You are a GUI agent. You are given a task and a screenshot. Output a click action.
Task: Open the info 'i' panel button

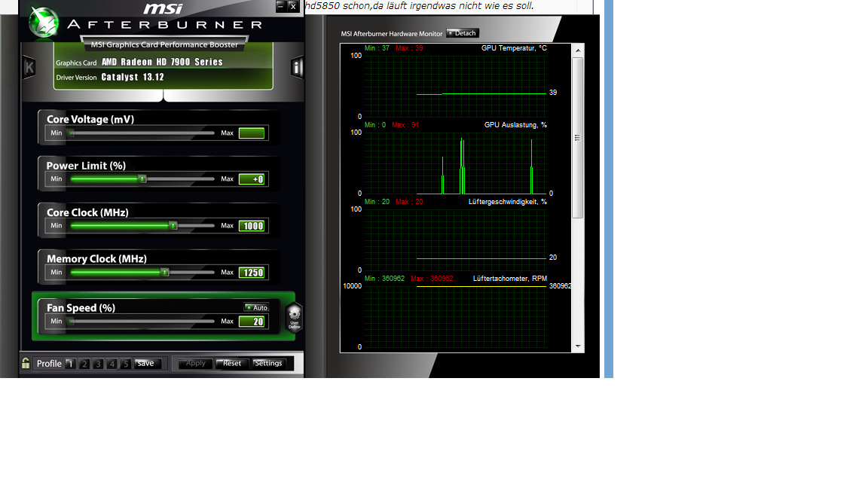click(298, 68)
